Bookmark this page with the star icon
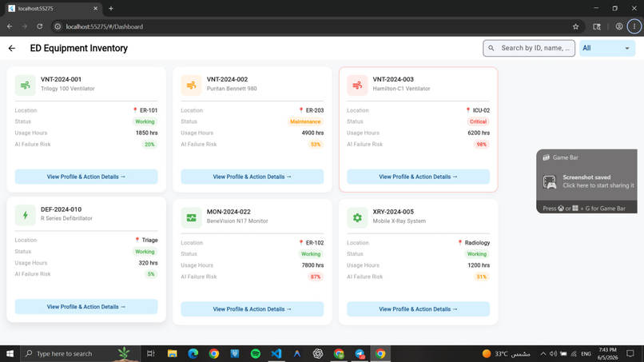Viewport: 644px width, 362px height. point(575,26)
